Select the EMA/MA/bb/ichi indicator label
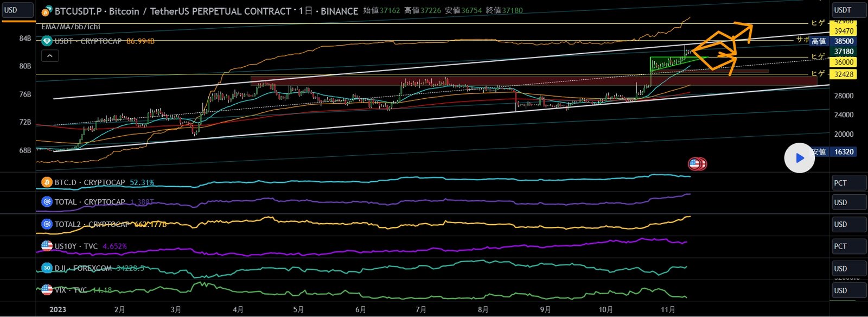This screenshot has width=868, height=317. tap(71, 27)
